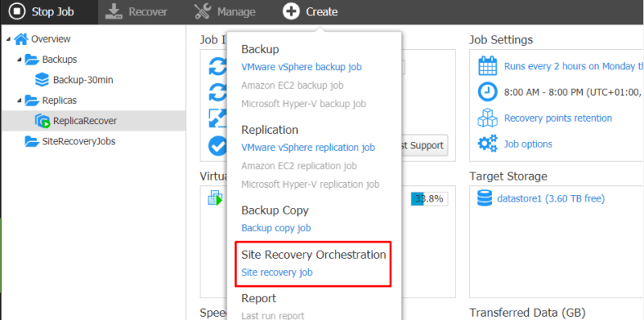Choose VMware vSphere backup job

[301, 67]
